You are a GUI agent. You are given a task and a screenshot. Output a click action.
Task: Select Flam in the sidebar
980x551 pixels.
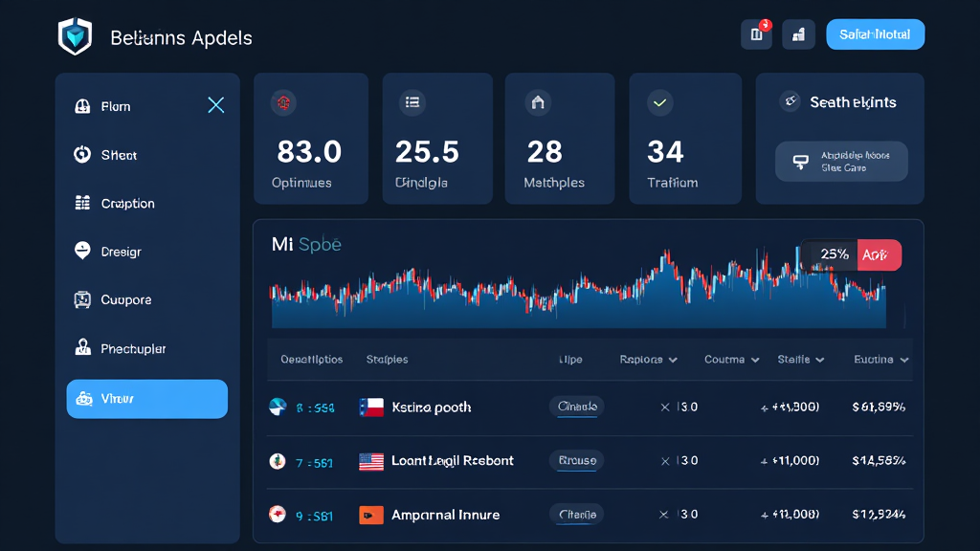tap(115, 106)
